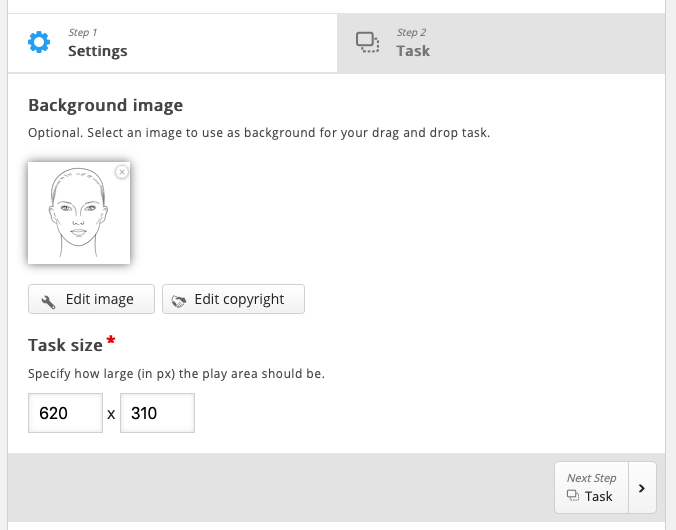Viewport: 676px width, 530px height.
Task: Click the small Task icon in Next Step button
Action: point(573,496)
